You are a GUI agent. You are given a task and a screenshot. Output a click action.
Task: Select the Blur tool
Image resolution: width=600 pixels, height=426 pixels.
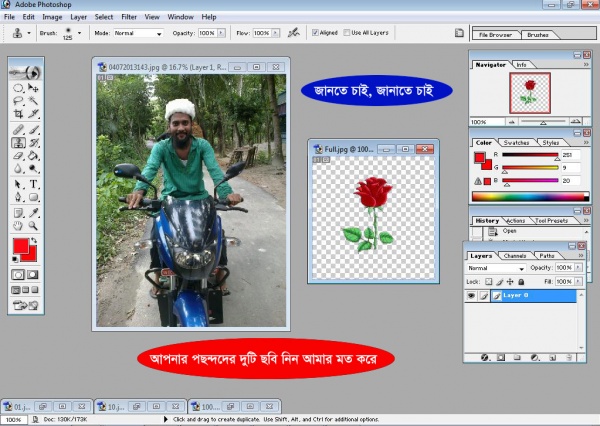point(18,168)
